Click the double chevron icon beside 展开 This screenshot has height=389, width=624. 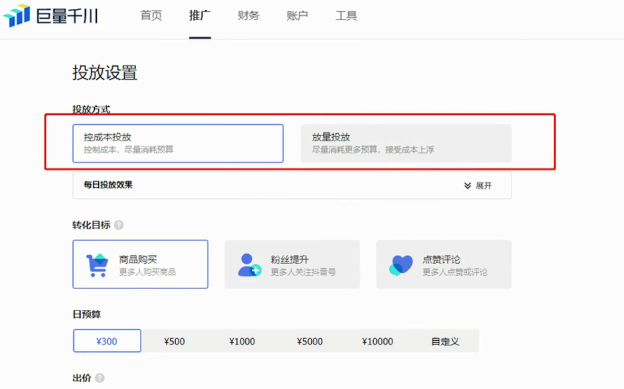(x=468, y=186)
